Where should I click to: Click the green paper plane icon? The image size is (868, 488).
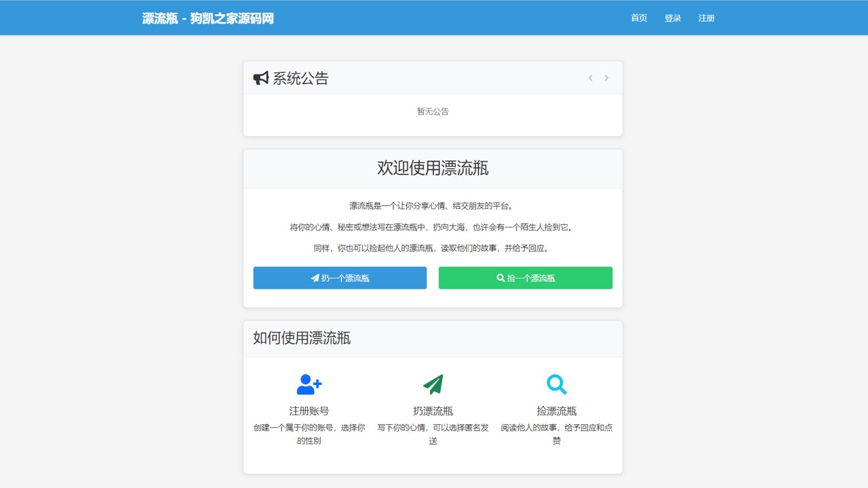(433, 384)
